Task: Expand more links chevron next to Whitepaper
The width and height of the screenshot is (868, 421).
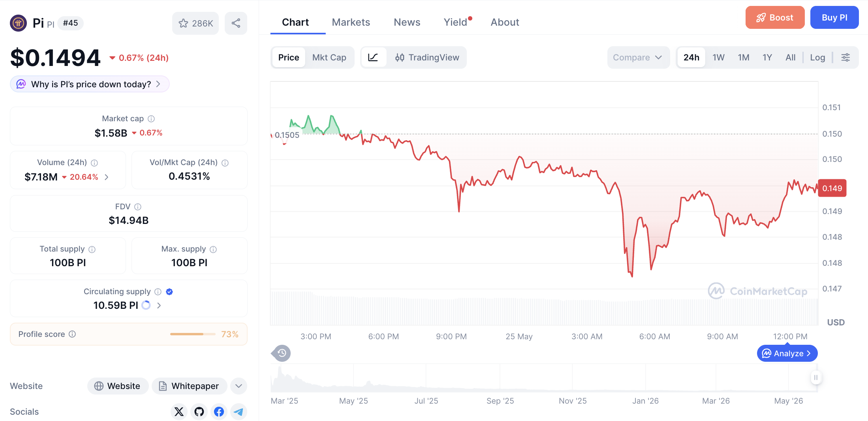Action: pyautogui.click(x=239, y=386)
